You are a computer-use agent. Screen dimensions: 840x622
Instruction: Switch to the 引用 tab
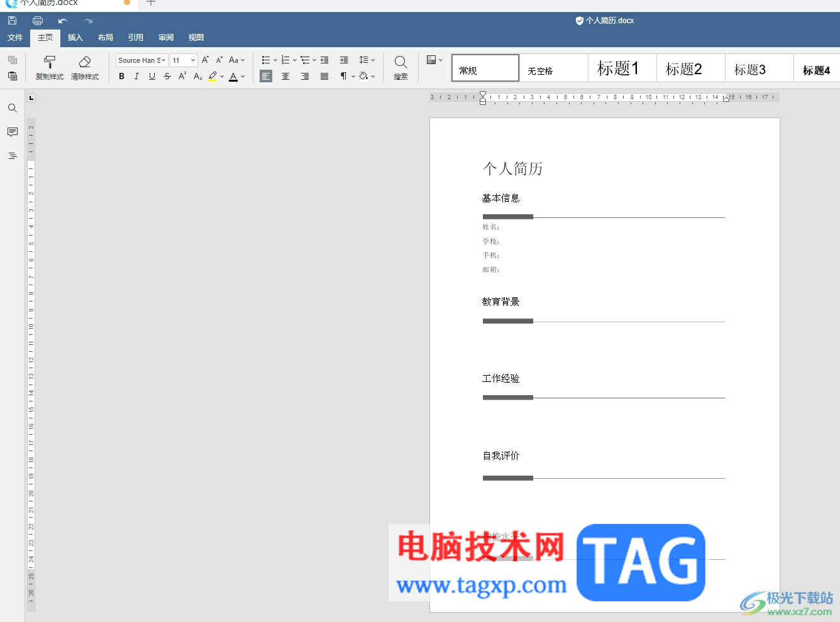(136, 38)
